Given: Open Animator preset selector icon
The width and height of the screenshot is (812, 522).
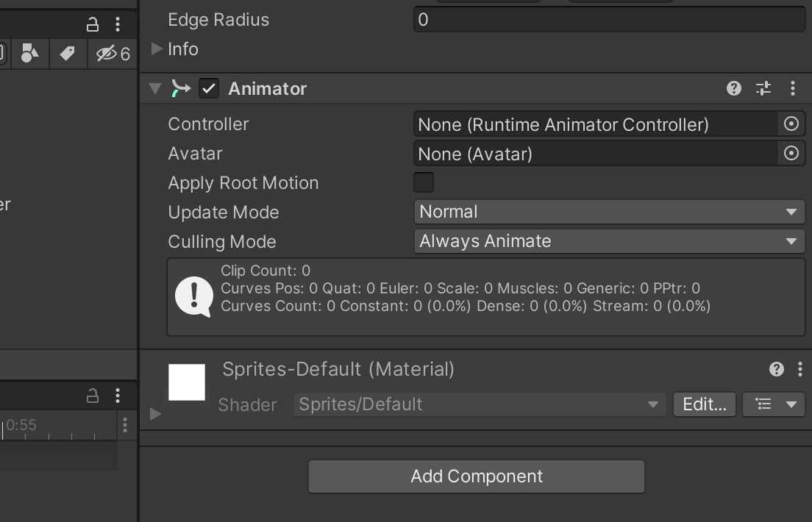Looking at the screenshot, I should 763,88.
